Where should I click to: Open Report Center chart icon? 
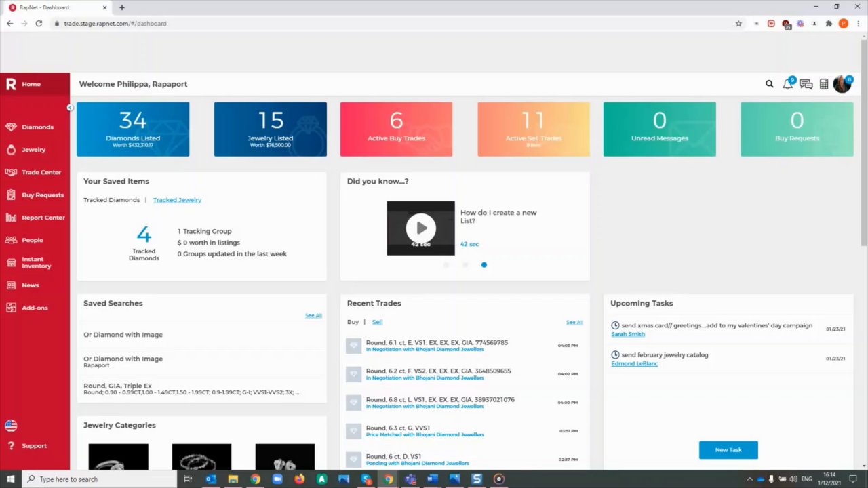[x=11, y=218]
